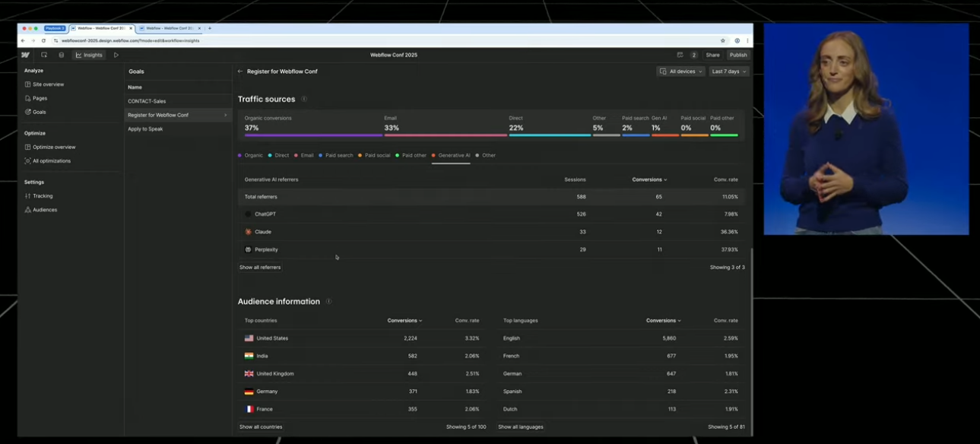The width and height of the screenshot is (980, 444).
Task: Open the Insights workflow tab
Action: tap(89, 55)
